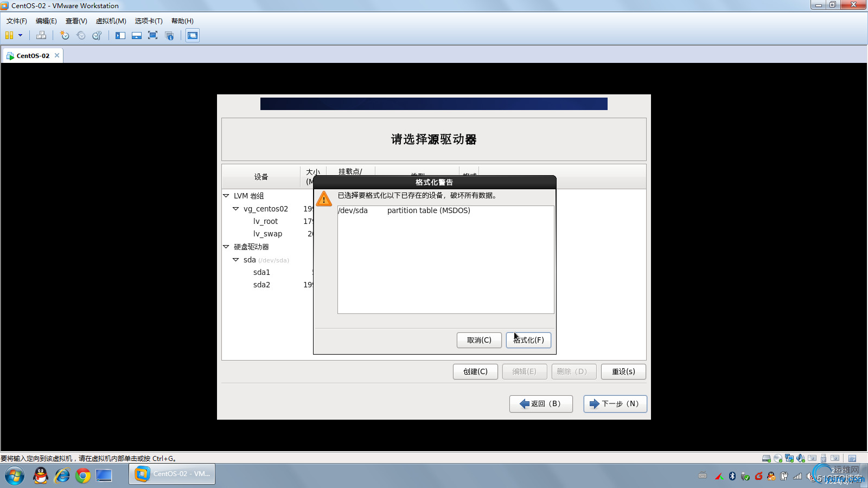Click the 设备 column header

(x=261, y=177)
